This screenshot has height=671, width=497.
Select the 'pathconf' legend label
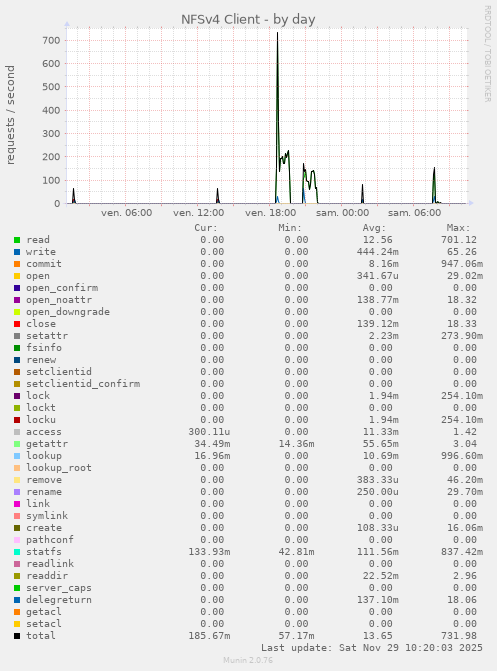(50, 540)
